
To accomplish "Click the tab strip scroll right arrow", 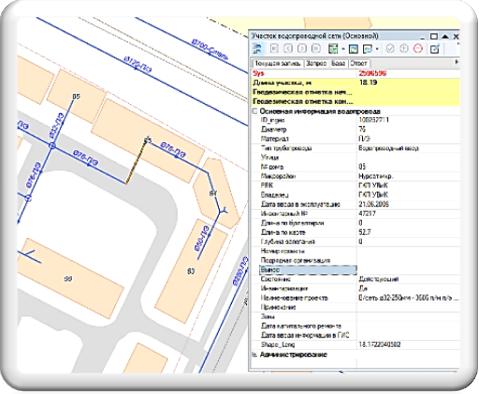I will [x=456, y=62].
